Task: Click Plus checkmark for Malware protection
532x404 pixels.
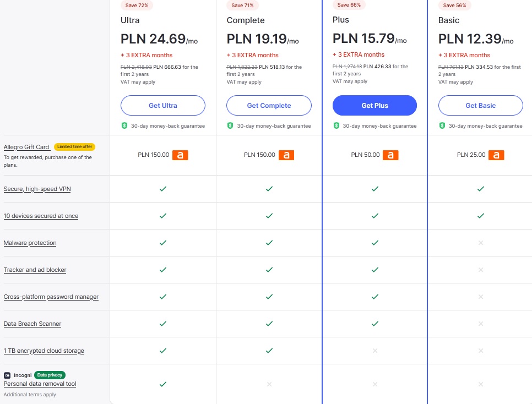Action: [374, 243]
